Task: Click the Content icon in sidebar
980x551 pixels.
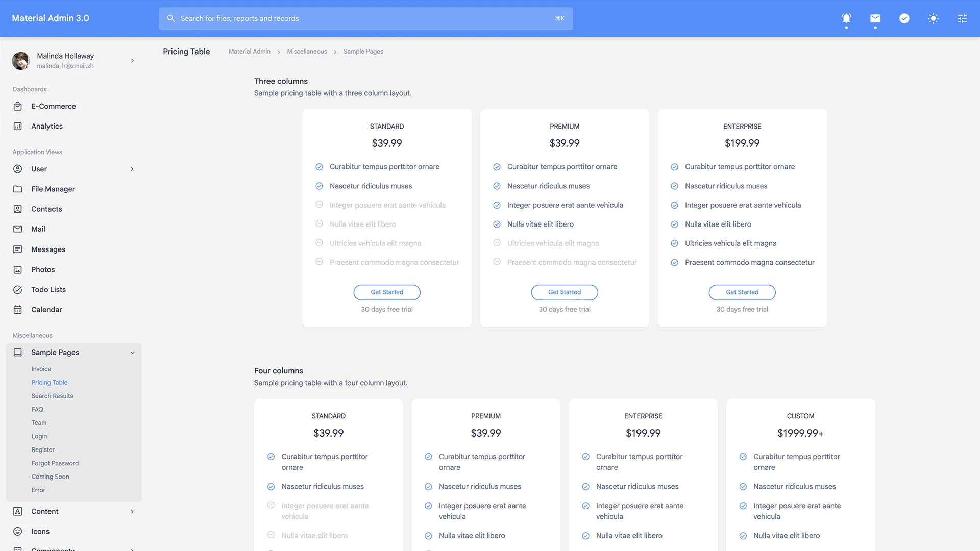Action: 18,511
